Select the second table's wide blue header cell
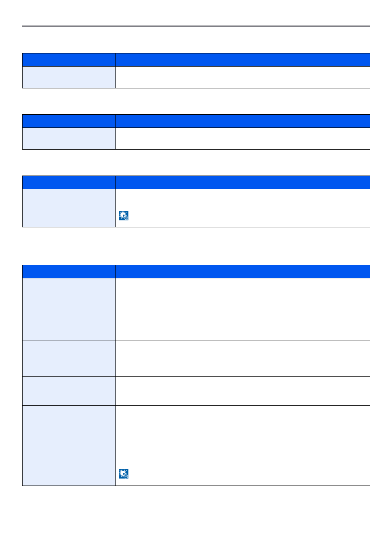The height and width of the screenshot is (555, 392). [x=243, y=121]
